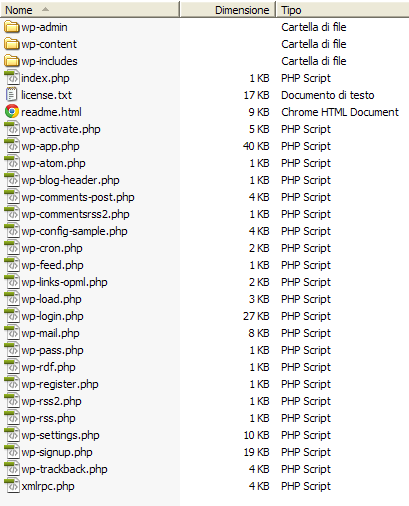Click the 40 KB size of wp-app.php
Screen dimensions: 409x506
256,146
